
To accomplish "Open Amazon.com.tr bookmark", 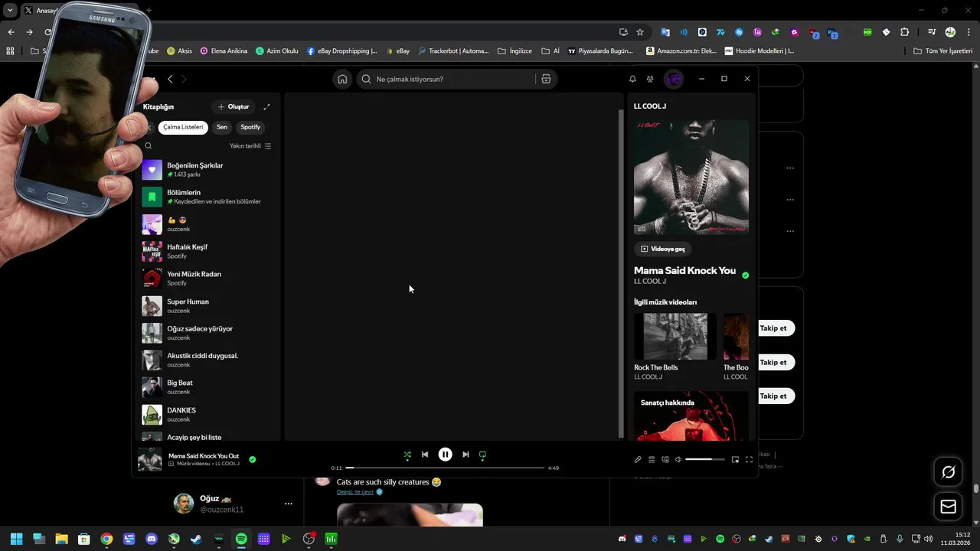I will click(x=681, y=51).
